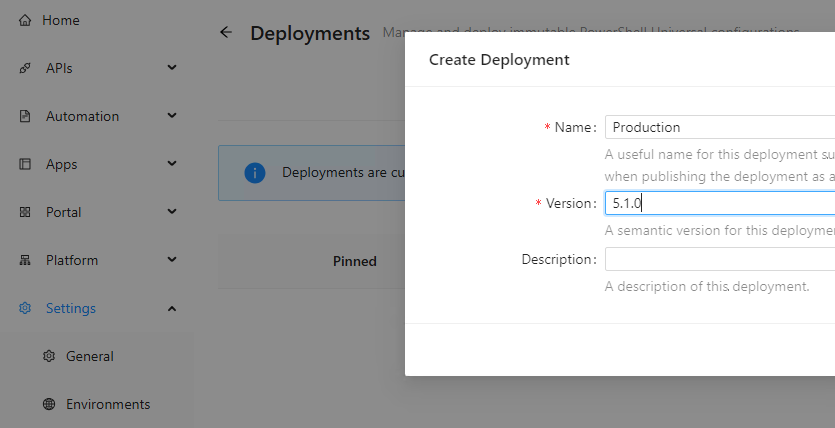Viewport: 835px width, 428px height.
Task: Open General under Settings
Action: tap(89, 356)
